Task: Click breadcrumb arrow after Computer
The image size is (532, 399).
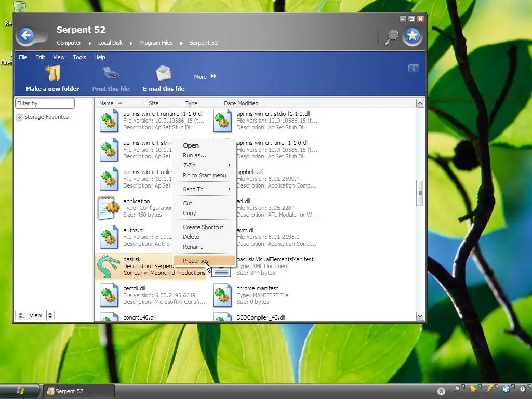Action: coord(90,43)
